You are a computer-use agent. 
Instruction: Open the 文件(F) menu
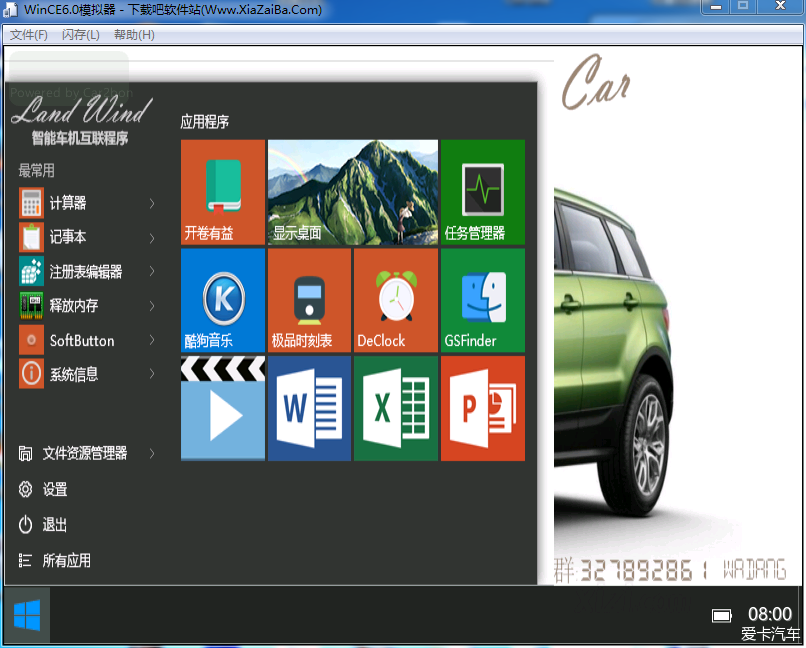coord(29,35)
